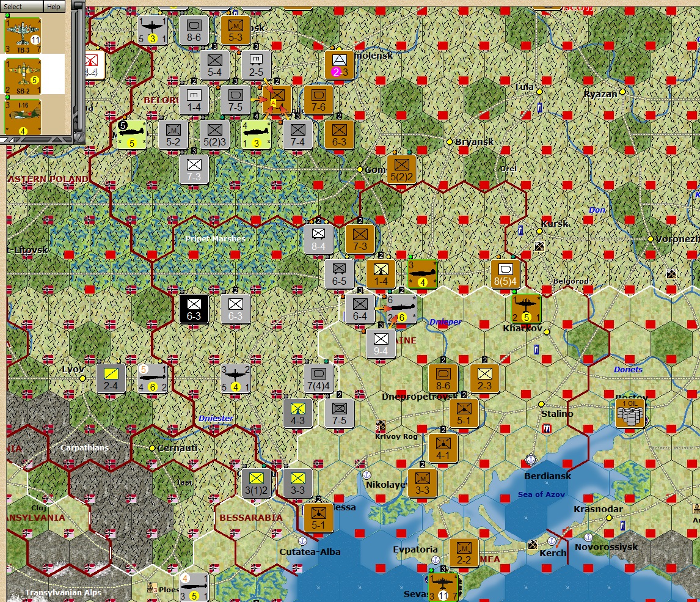Select the gray 9-4 infantry unit

[381, 343]
